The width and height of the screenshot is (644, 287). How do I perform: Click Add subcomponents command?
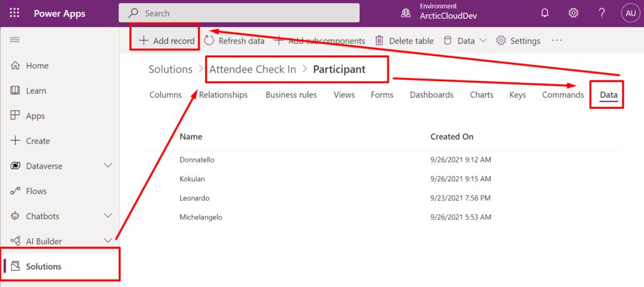pos(319,41)
